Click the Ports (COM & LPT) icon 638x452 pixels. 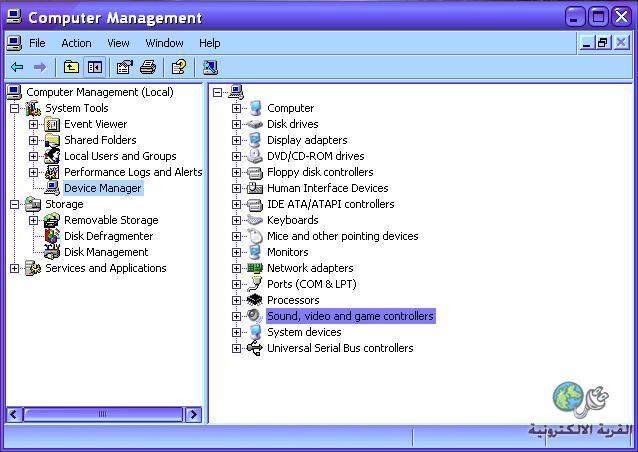click(255, 284)
